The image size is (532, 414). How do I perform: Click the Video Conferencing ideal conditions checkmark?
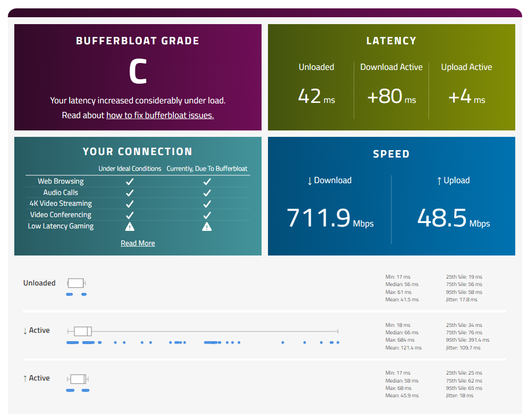click(130, 215)
